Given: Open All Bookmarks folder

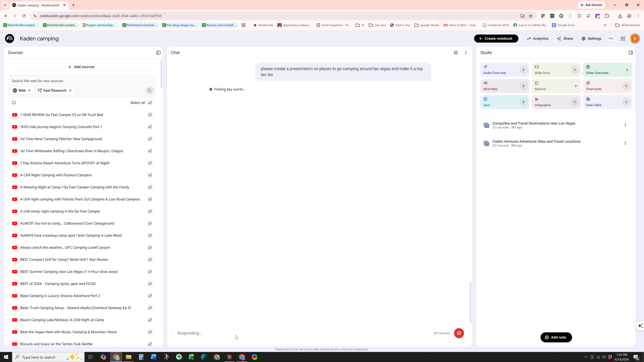Looking at the screenshot, I should pos(627,25).
